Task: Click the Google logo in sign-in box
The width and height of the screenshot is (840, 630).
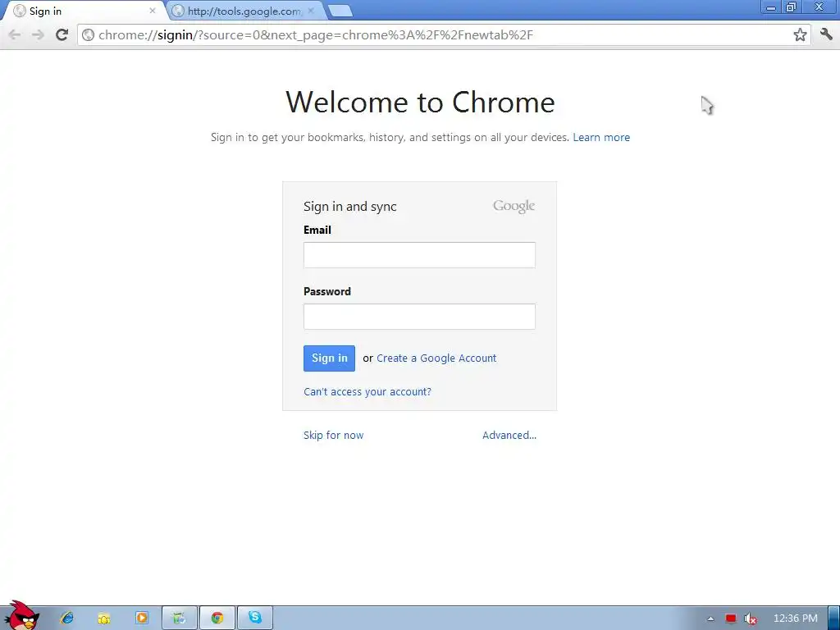Action: tap(514, 206)
